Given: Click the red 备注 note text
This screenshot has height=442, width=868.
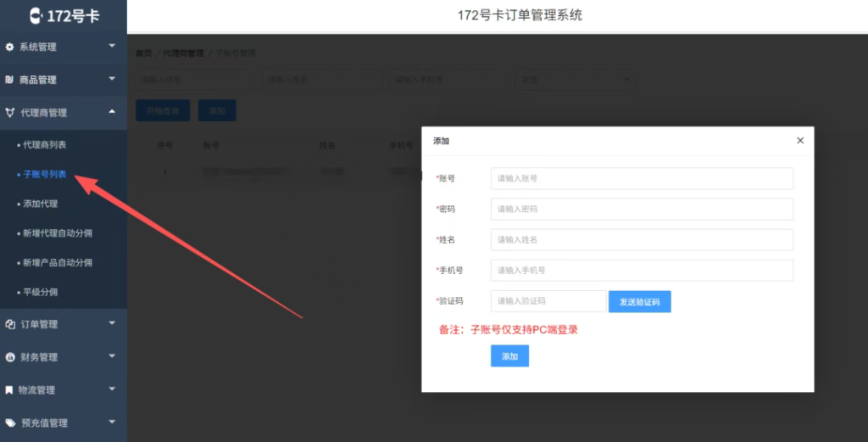Looking at the screenshot, I should 509,329.
